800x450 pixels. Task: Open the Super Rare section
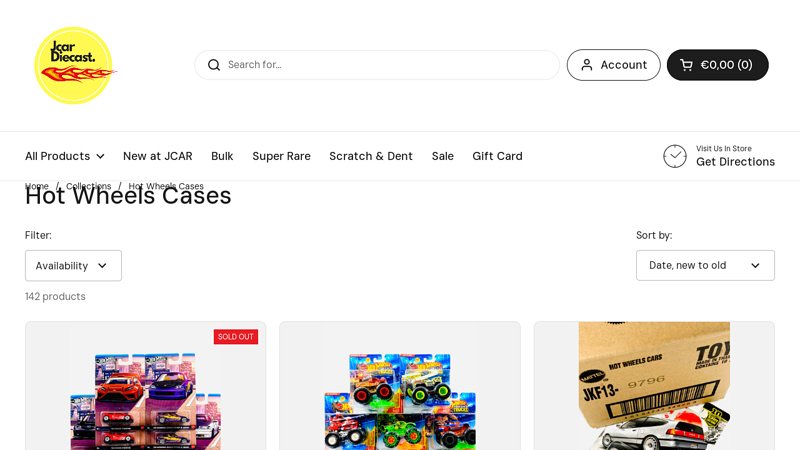(x=281, y=156)
